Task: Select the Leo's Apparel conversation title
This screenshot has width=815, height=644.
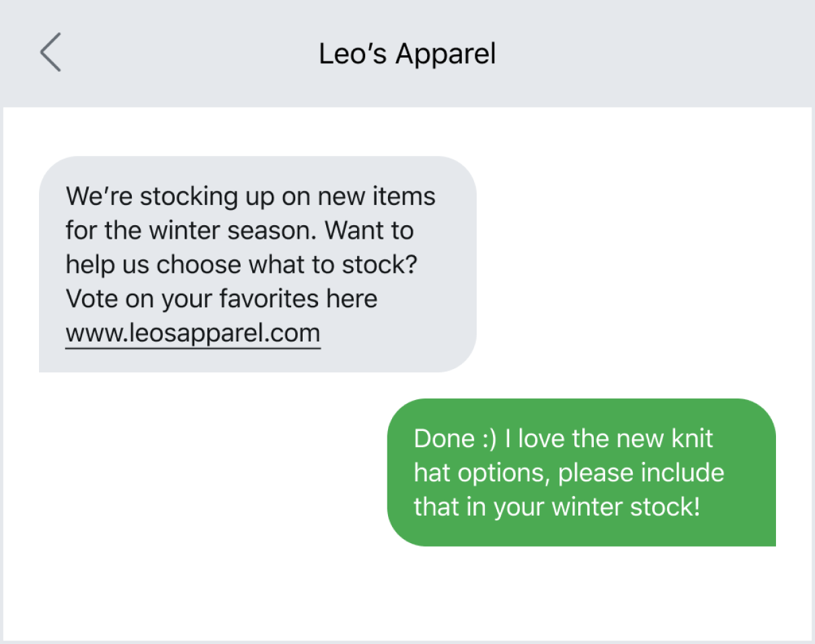Action: 407,54
